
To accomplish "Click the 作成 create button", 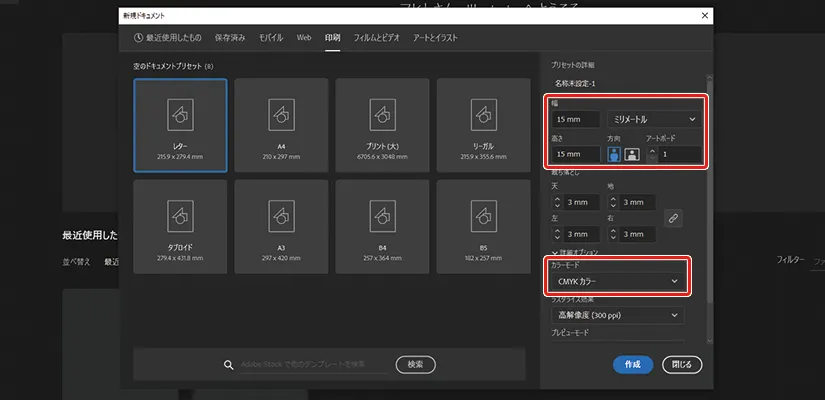I will 633,364.
